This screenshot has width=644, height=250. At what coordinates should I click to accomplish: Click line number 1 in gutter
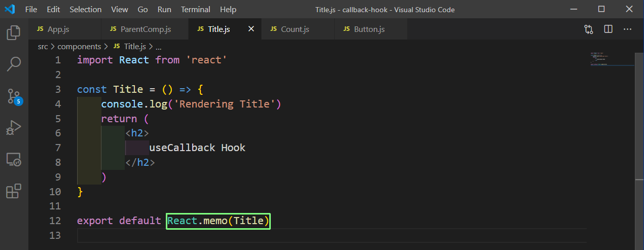(58, 60)
